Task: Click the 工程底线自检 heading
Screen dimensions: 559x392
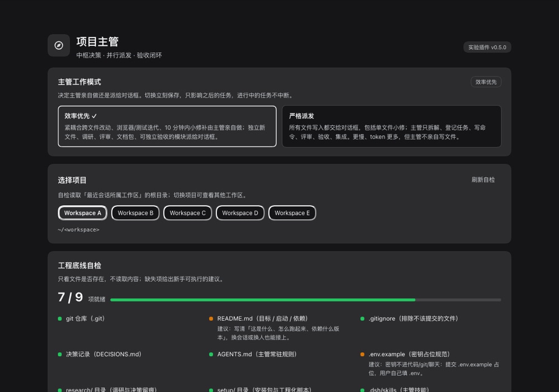Action: point(79,266)
